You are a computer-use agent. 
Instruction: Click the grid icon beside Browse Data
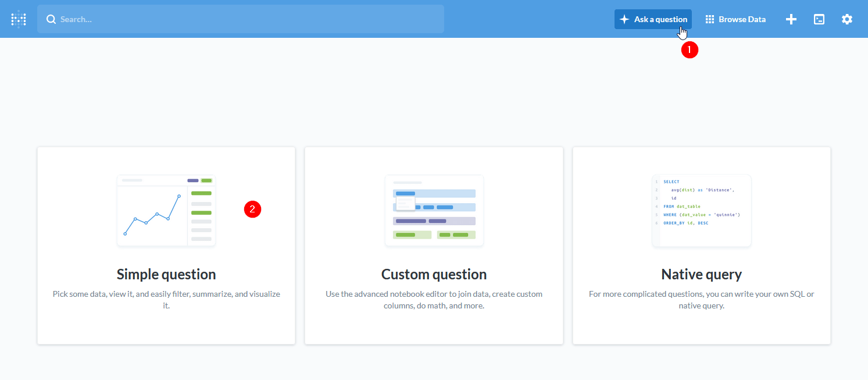tap(710, 19)
